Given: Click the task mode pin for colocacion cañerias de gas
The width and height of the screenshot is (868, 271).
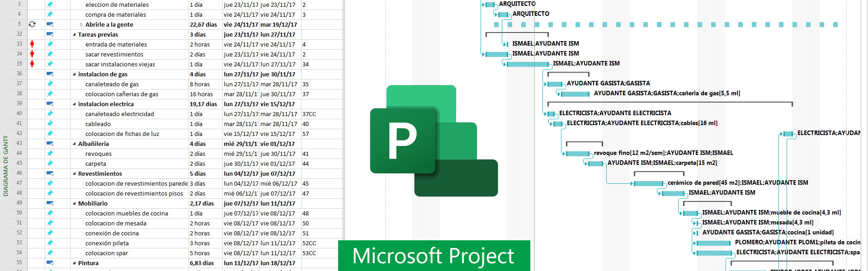Looking at the screenshot, I should 50,94.
